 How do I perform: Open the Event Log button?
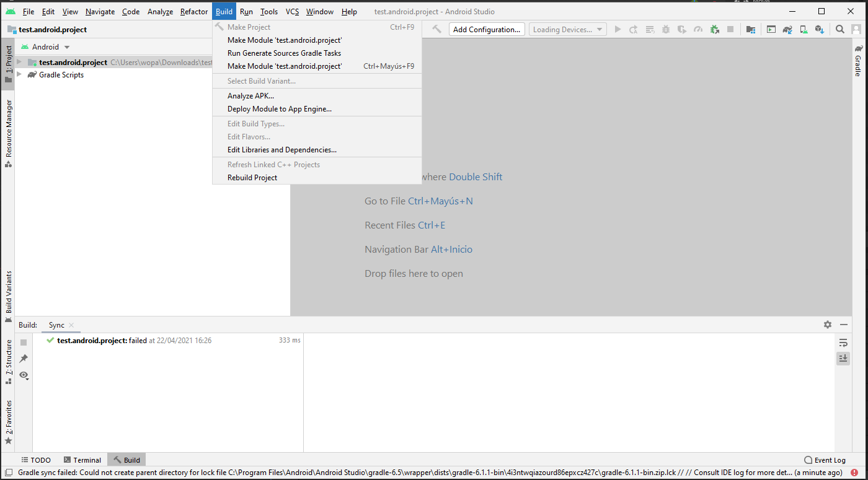[825, 460]
